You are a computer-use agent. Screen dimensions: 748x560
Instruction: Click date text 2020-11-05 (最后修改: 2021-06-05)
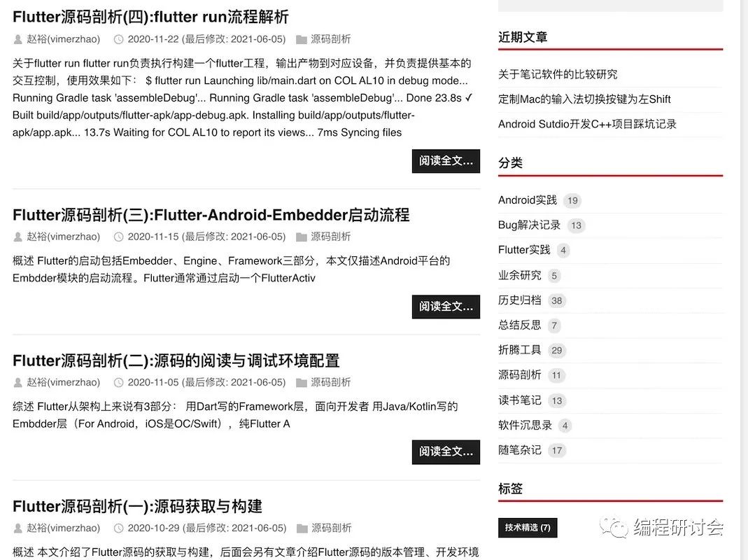(206, 382)
